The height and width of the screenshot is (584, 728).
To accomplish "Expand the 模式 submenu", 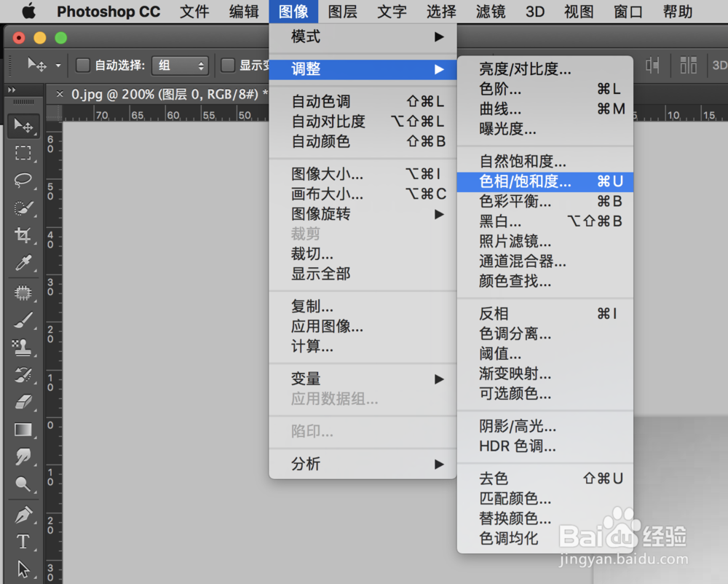I will [x=363, y=36].
